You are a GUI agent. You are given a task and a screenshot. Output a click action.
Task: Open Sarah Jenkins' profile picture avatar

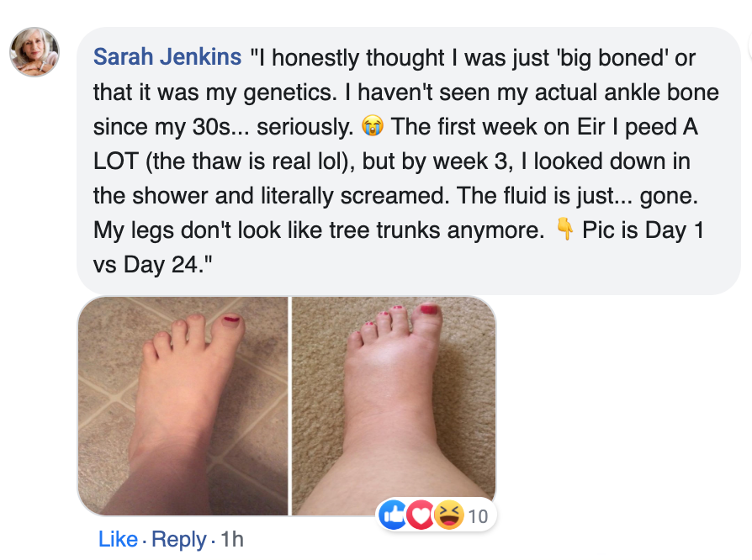pyautogui.click(x=34, y=52)
